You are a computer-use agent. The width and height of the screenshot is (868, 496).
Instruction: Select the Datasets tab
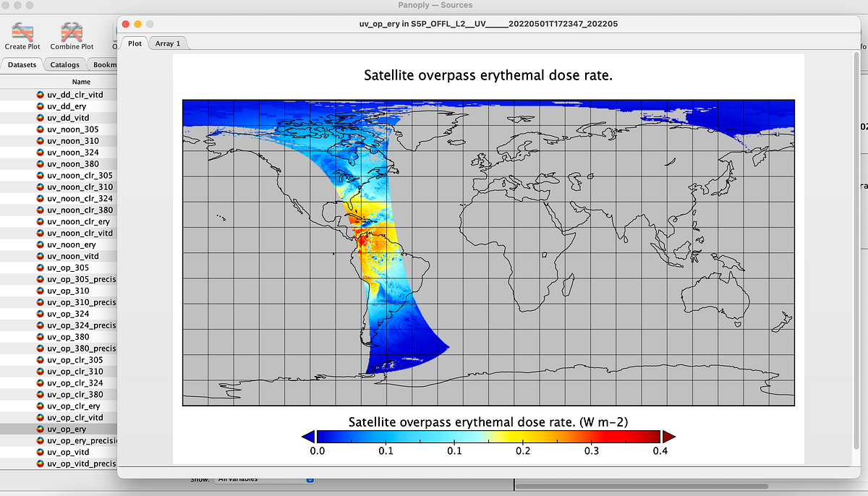[x=22, y=64]
